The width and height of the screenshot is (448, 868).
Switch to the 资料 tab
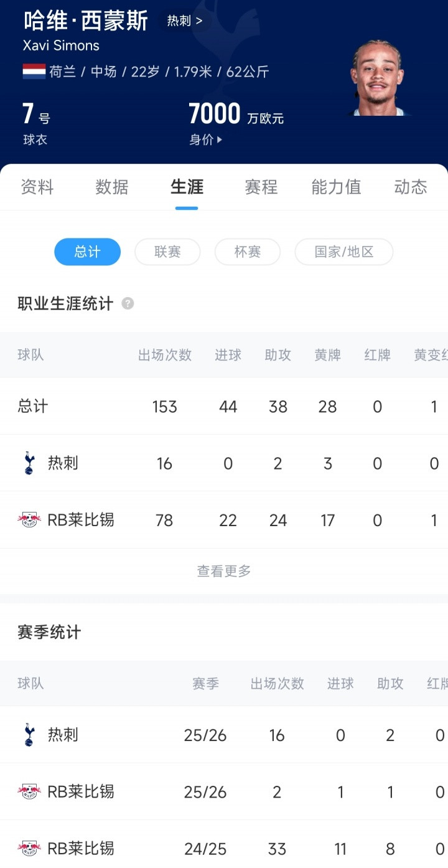(x=37, y=187)
